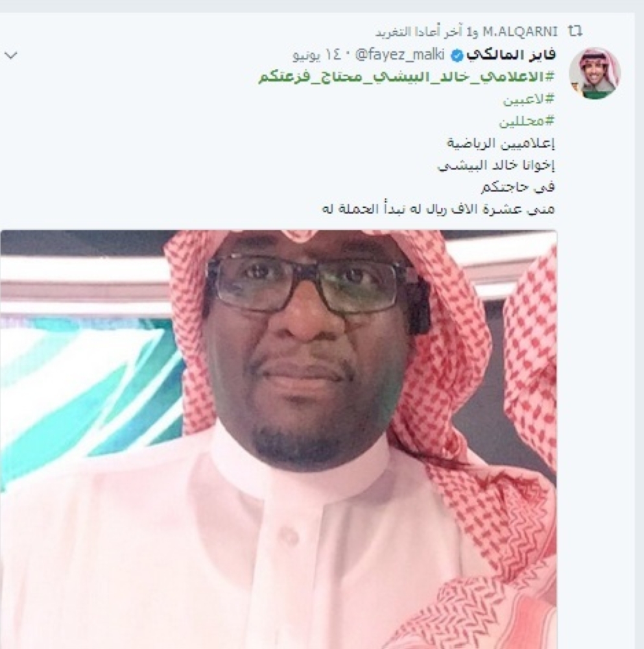Click the tweet text line إعلاميين الرياضية
The height and width of the screenshot is (649, 644).
(501, 143)
